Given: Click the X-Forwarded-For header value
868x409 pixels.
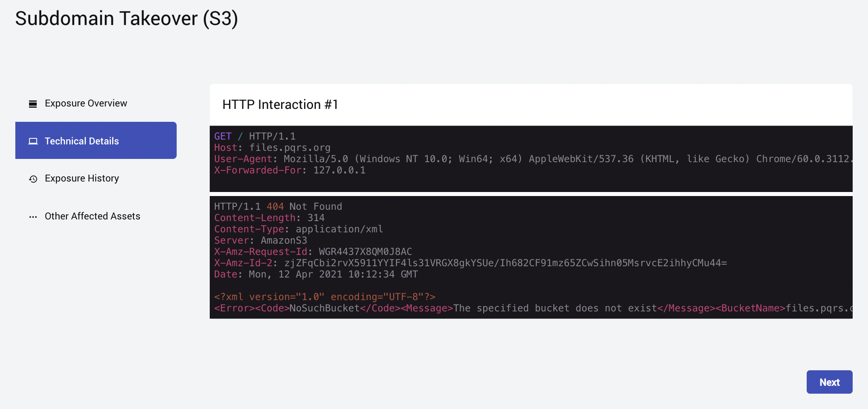Looking at the screenshot, I should click(x=339, y=170).
